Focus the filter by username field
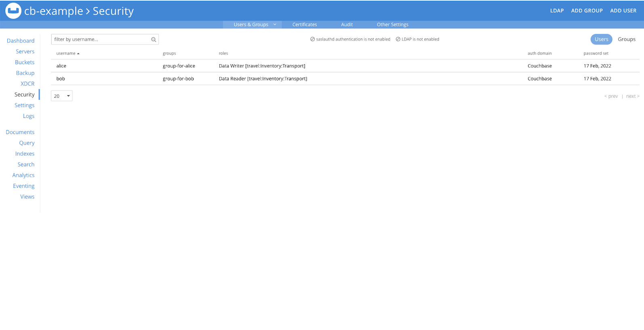644x330 pixels. click(101, 40)
